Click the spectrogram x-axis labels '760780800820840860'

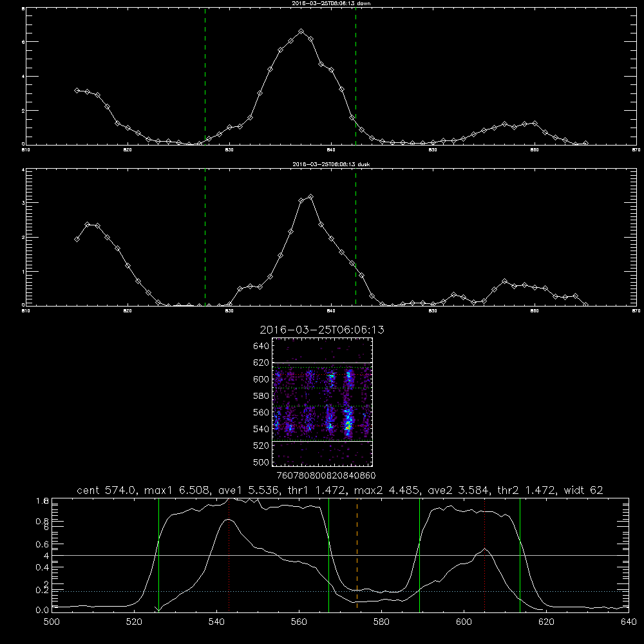coord(326,476)
